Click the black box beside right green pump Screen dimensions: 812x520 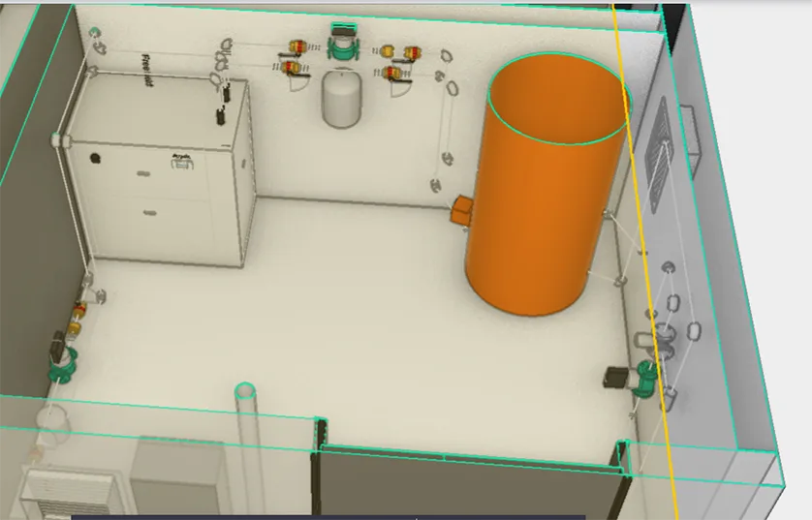pos(615,378)
